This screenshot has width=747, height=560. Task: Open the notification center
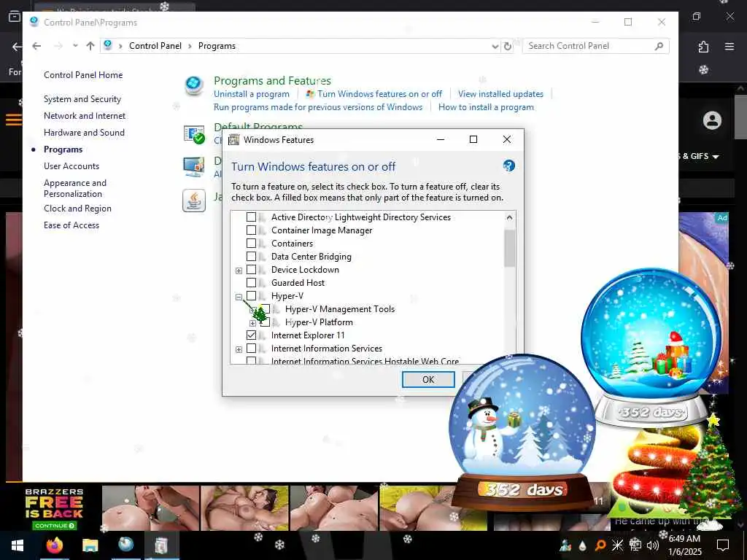[723, 545]
